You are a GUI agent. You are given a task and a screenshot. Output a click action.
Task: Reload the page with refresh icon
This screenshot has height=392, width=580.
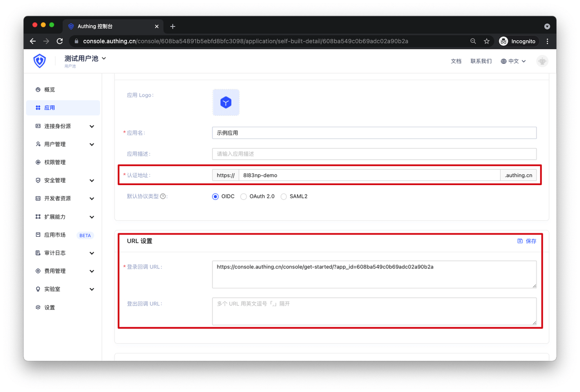(60, 41)
